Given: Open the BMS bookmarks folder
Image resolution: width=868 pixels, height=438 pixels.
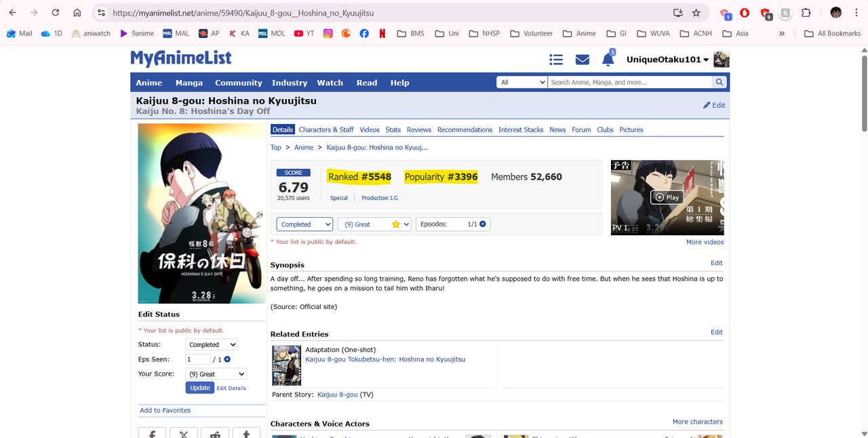Looking at the screenshot, I should point(410,33).
